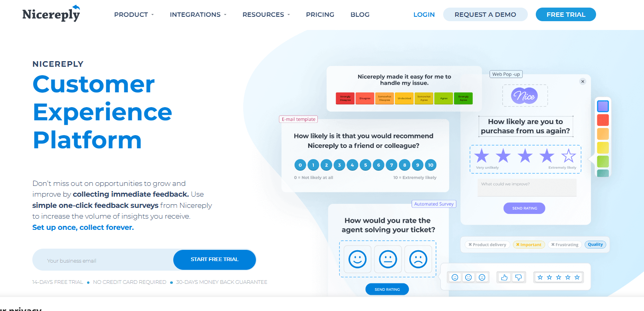Close the web pop-up with X icon

[x=583, y=82]
